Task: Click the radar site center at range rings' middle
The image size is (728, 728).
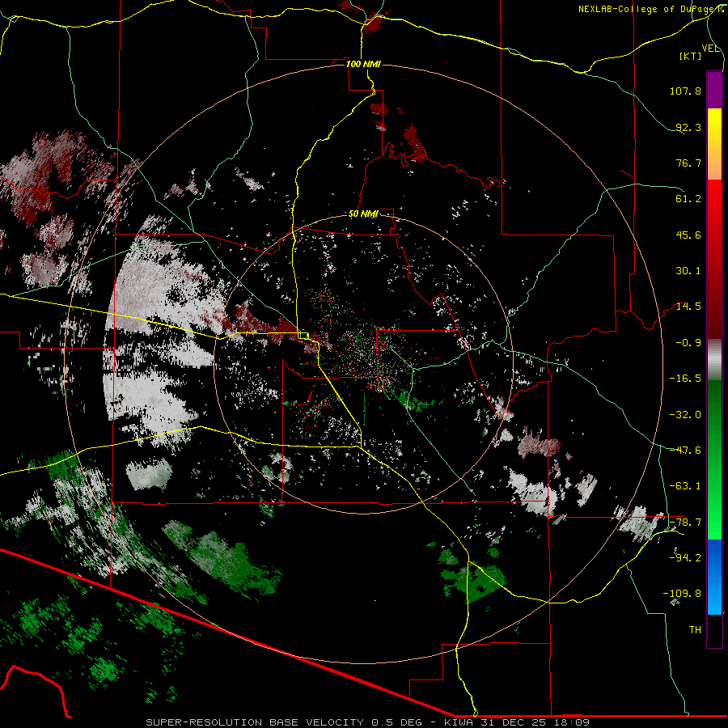Action: (363, 364)
